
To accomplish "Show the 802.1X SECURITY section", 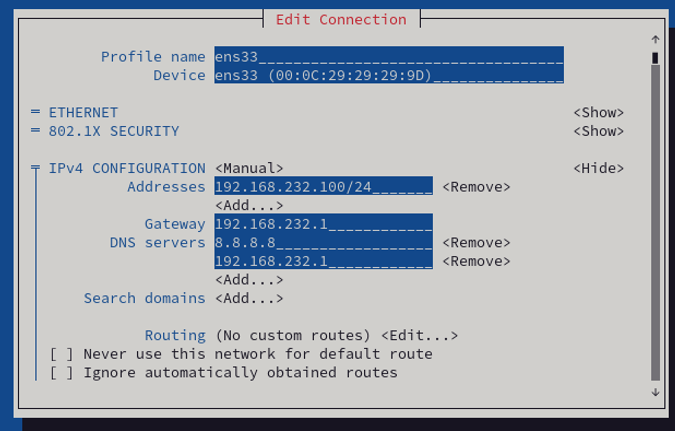I will (598, 131).
